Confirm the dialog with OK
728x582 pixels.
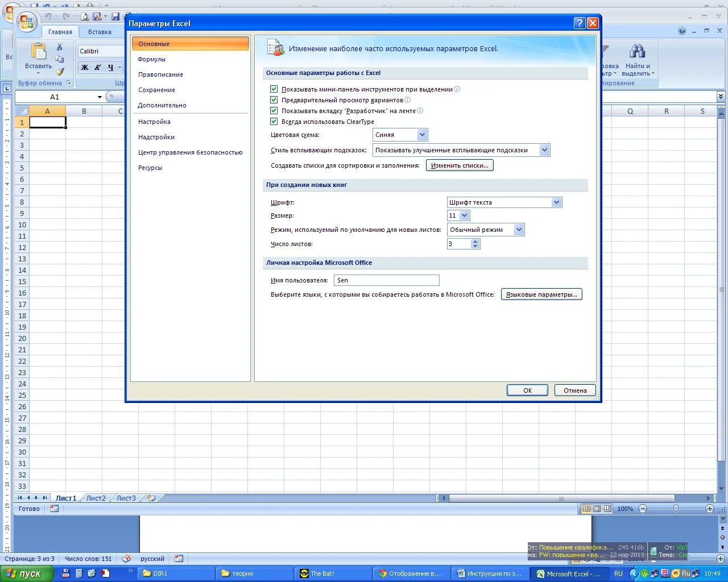[527, 390]
